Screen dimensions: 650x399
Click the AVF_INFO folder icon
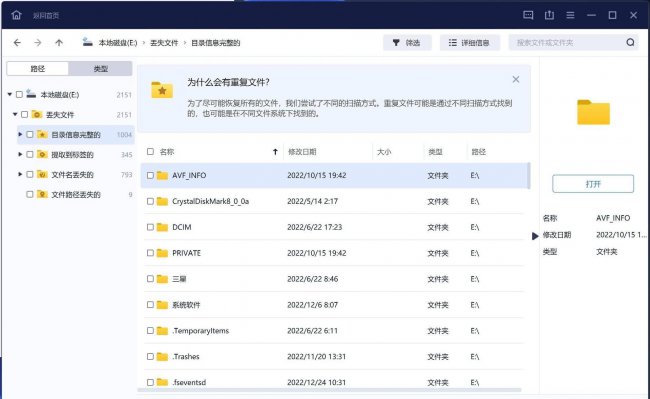(162, 175)
